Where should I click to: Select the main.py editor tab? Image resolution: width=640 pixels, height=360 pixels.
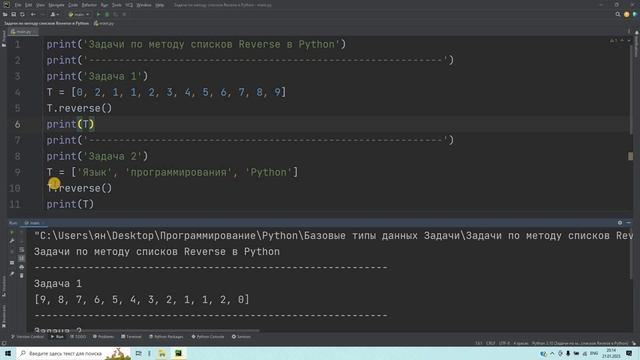[x=23, y=31]
